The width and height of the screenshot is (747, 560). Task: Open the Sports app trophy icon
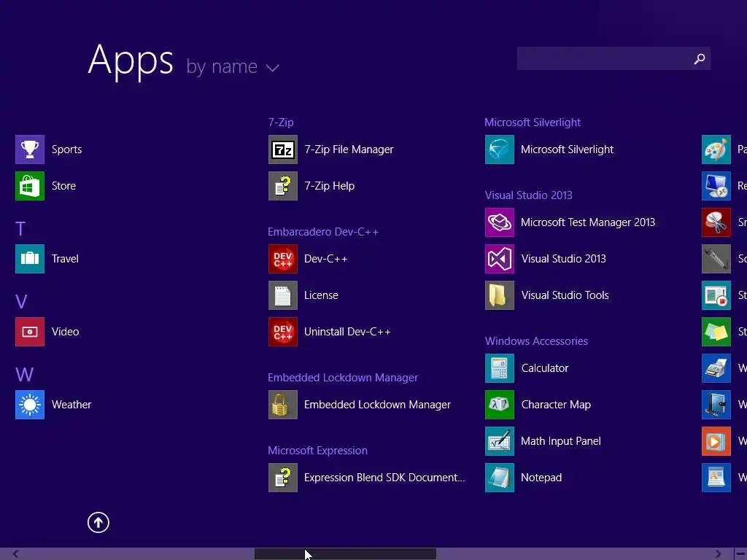pyautogui.click(x=29, y=149)
